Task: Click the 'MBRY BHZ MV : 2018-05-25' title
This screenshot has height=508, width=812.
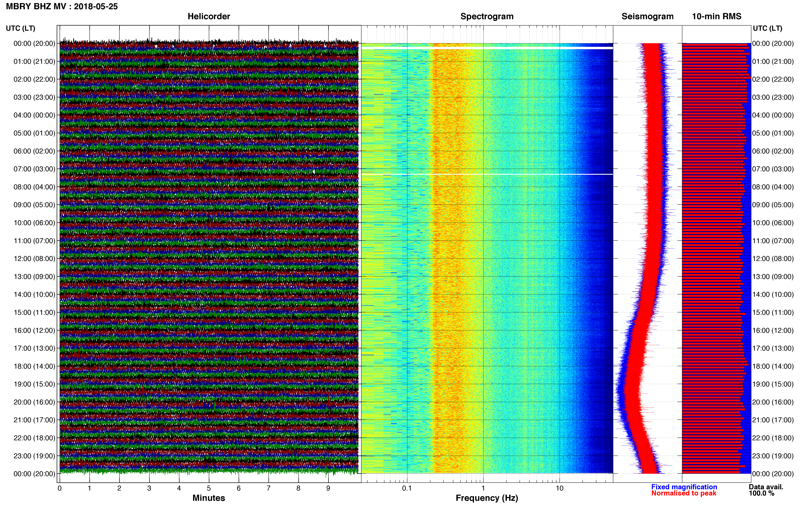Action: [62, 6]
